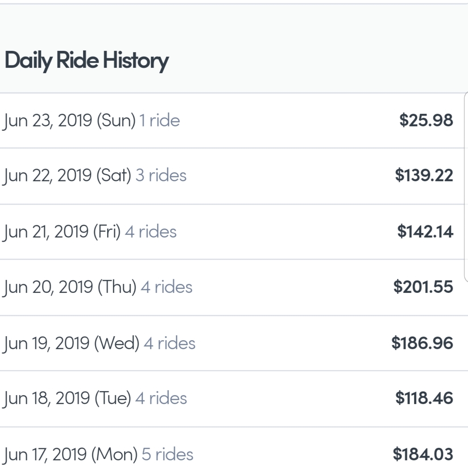The width and height of the screenshot is (468, 476).
Task: Select the $186.96 earnings amount
Action: pyautogui.click(x=422, y=343)
